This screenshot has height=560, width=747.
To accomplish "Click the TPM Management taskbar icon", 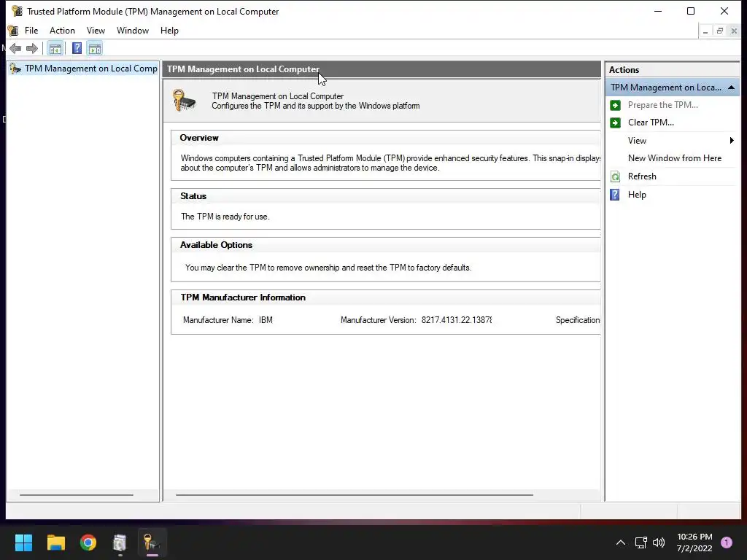I will [x=152, y=542].
